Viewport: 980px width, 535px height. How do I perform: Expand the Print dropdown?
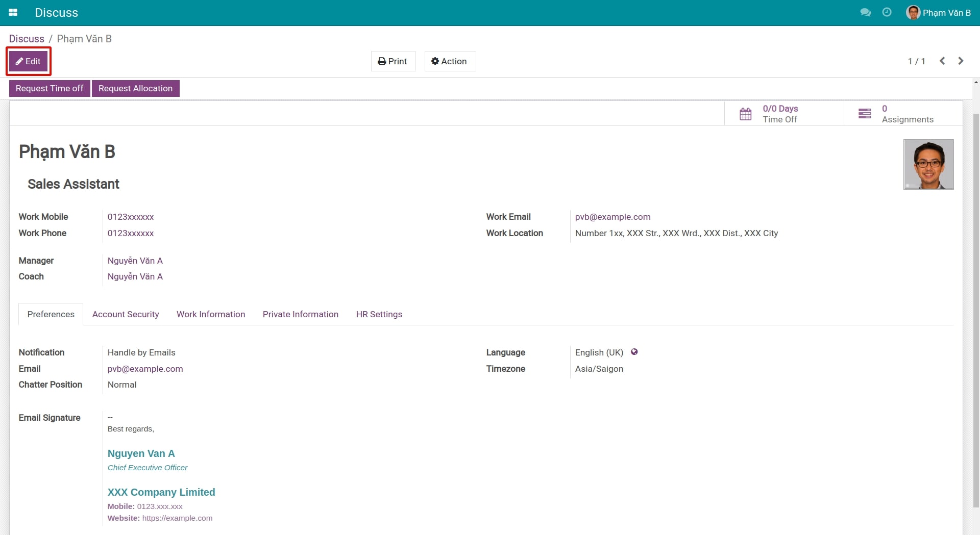(393, 61)
